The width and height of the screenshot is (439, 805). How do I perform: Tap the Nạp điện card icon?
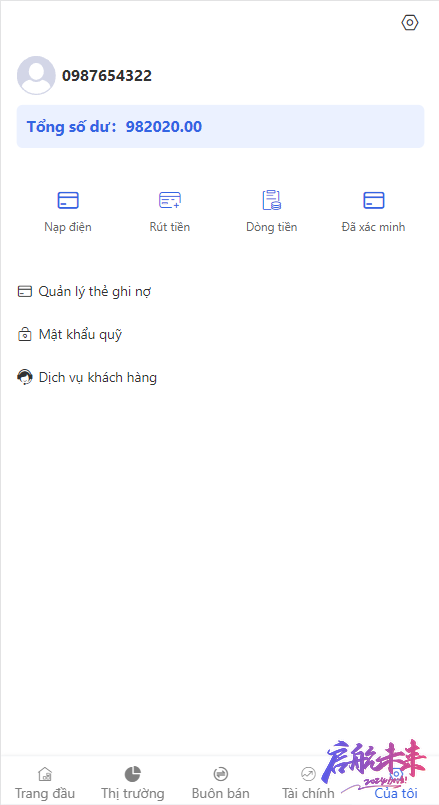click(x=68, y=200)
